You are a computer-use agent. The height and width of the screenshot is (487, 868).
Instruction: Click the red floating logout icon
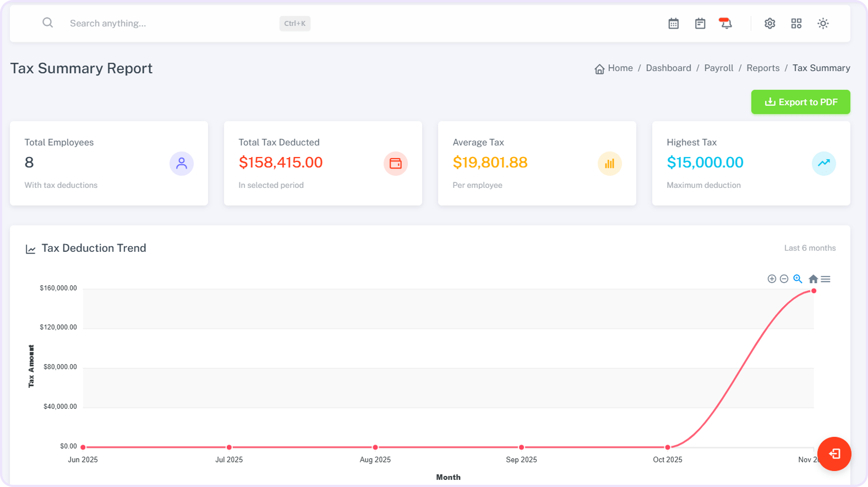834,454
